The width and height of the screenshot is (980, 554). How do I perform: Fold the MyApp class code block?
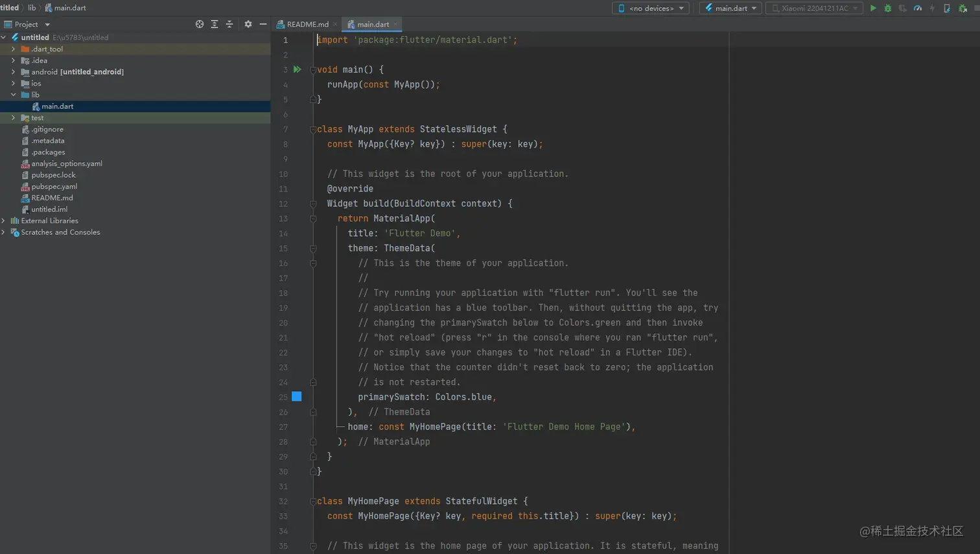(313, 130)
